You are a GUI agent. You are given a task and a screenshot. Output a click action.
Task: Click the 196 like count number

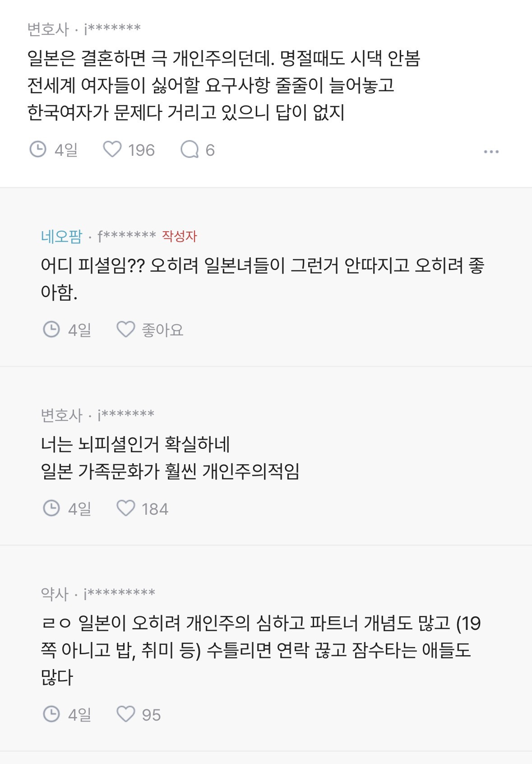pos(141,150)
